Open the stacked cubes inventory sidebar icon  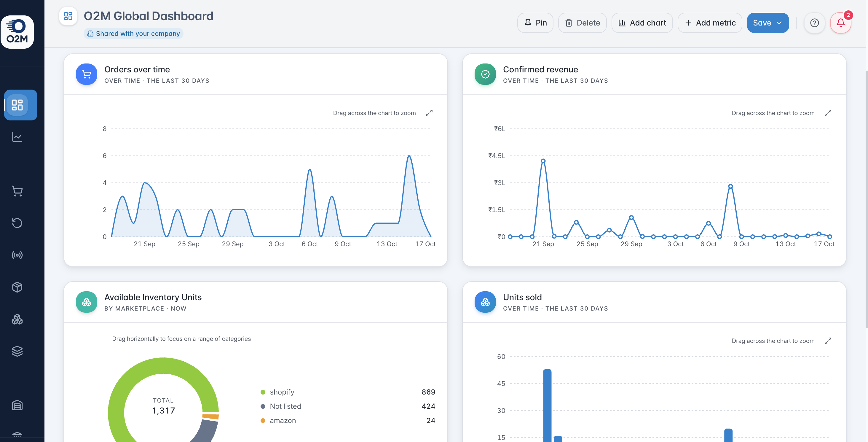pos(17,319)
